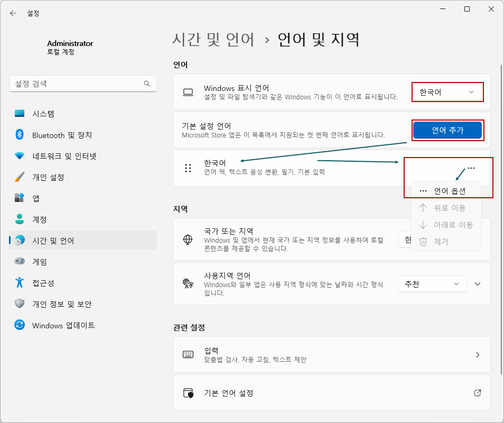Open the three-dot more button on 한국어 row
This screenshot has height=423, width=504.
(471, 168)
